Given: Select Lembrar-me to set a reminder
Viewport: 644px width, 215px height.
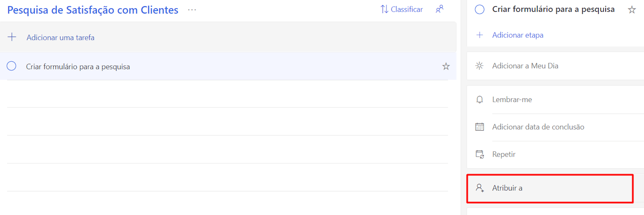Looking at the screenshot, I should pyautogui.click(x=512, y=99).
